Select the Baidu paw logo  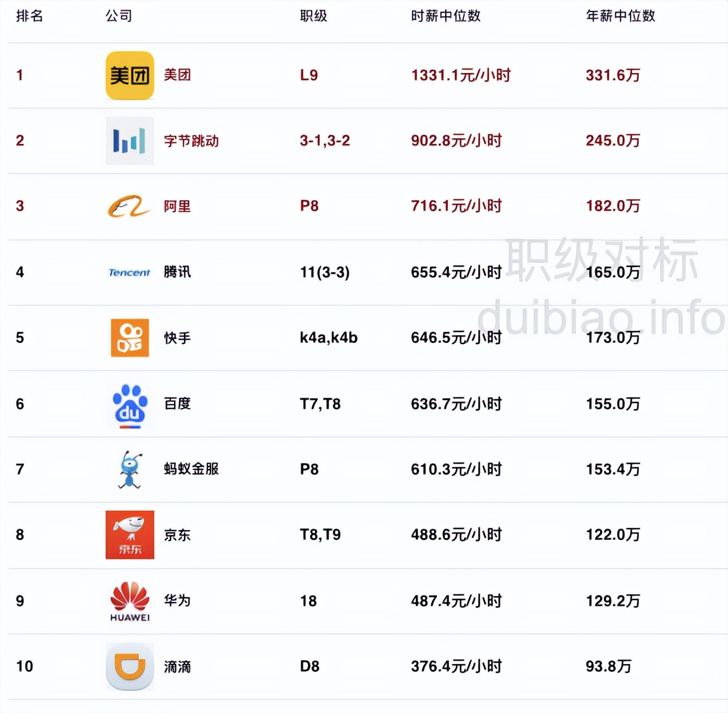point(129,404)
